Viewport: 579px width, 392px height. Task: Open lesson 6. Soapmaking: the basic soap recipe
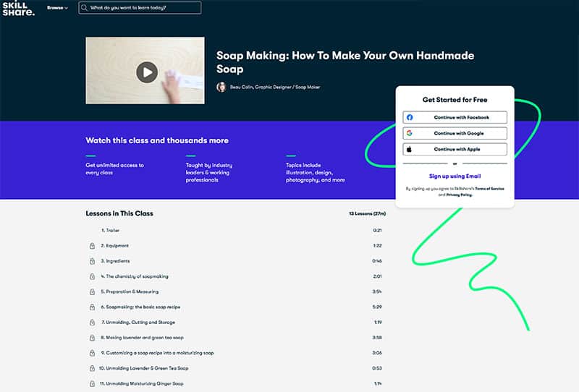pyautogui.click(x=140, y=307)
